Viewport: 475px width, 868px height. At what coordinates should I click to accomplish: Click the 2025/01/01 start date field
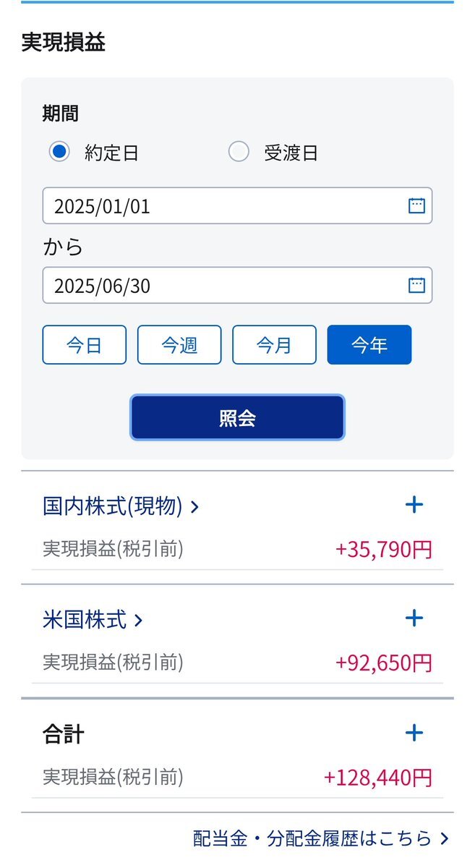click(x=237, y=205)
